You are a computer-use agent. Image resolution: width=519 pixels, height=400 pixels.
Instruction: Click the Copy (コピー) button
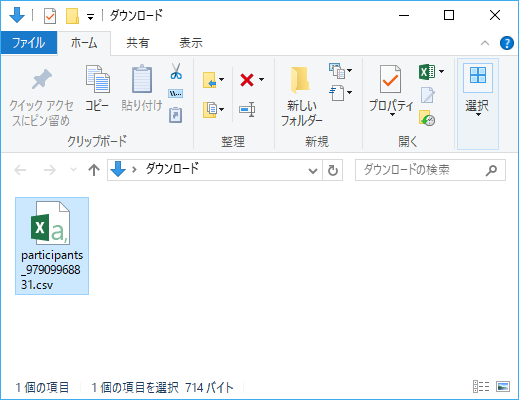(x=97, y=89)
